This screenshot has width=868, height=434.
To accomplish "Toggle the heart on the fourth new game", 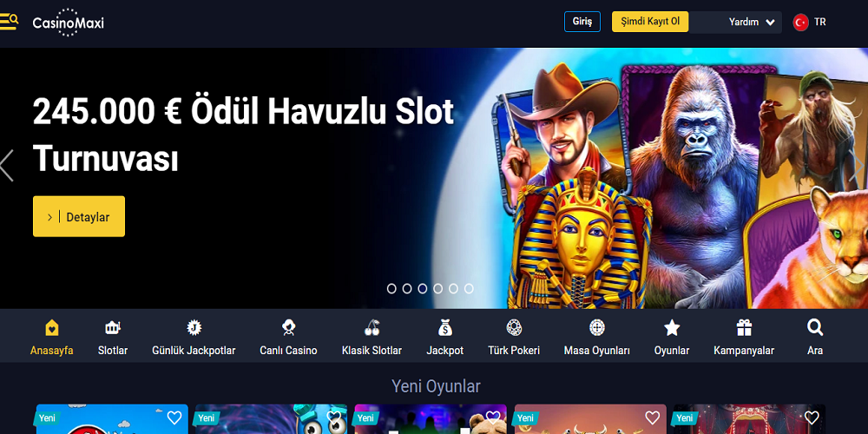I will pyautogui.click(x=653, y=418).
